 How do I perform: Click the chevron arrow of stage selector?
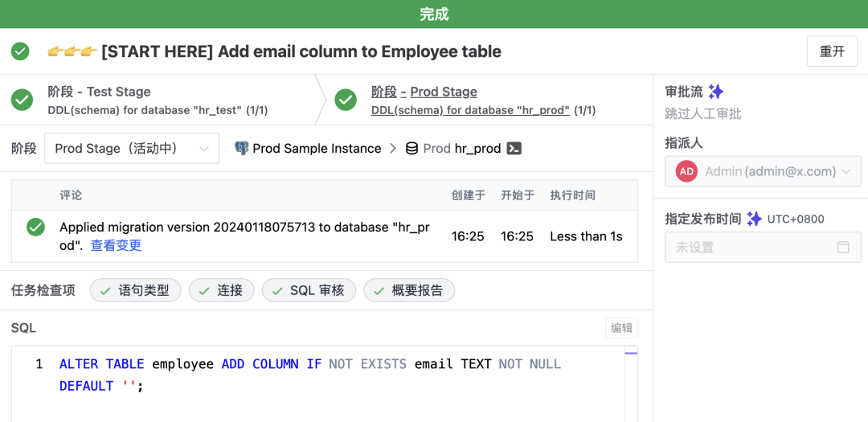coord(203,149)
